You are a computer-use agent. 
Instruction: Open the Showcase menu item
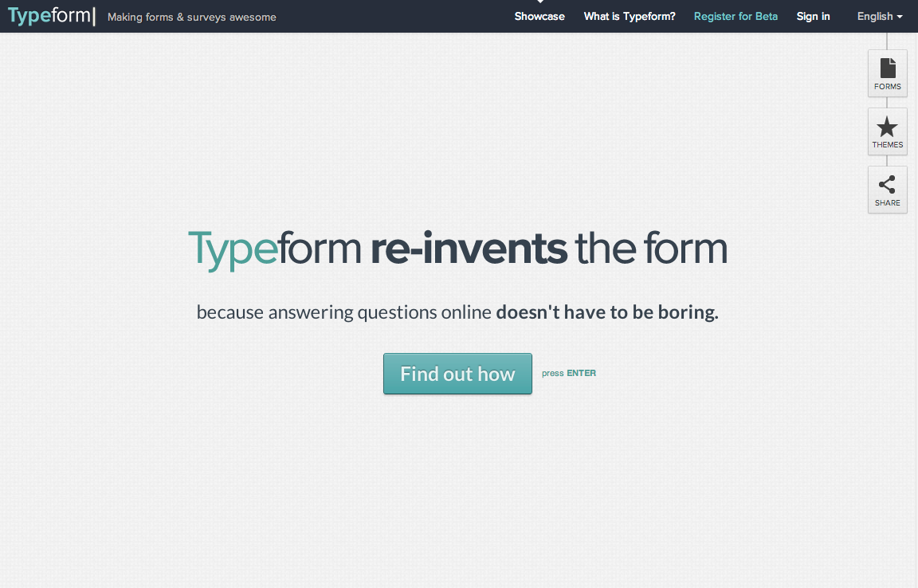[x=539, y=17]
